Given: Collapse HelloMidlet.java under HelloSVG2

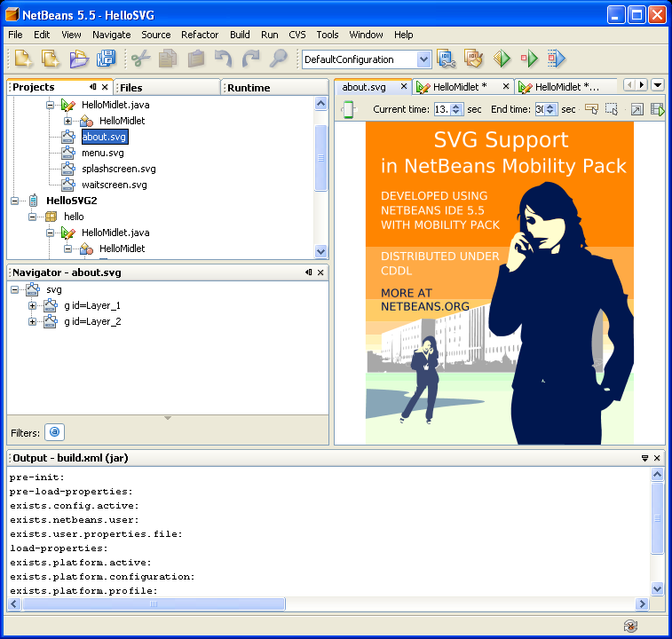Looking at the screenshot, I should [x=50, y=233].
